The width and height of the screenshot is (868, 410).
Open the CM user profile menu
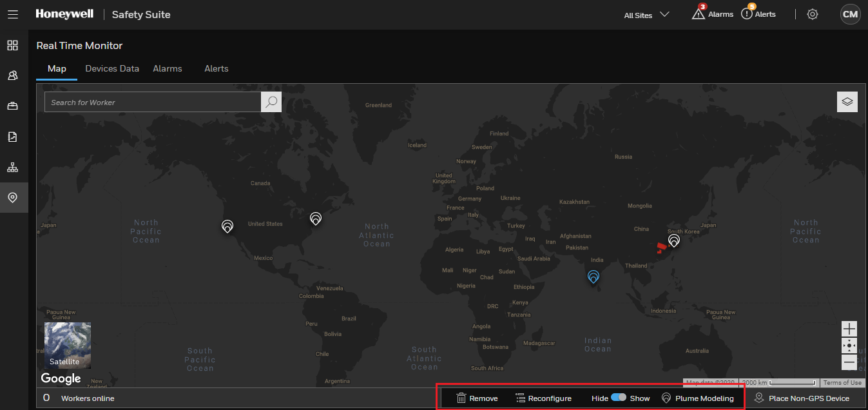[x=850, y=14]
